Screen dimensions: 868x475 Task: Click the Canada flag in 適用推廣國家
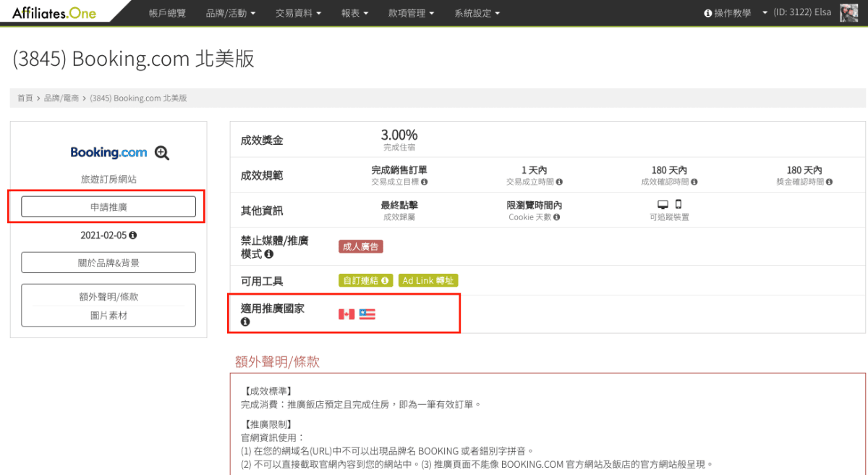click(345, 314)
